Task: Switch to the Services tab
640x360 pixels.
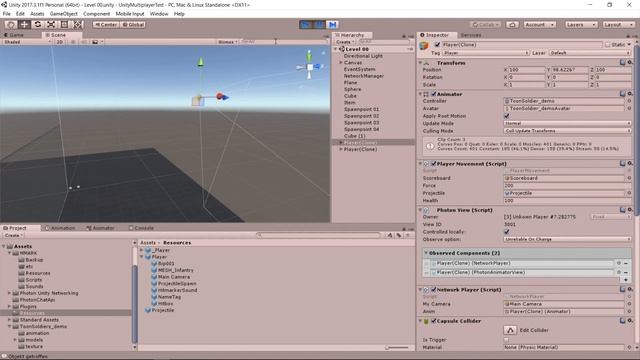Action: coord(471,35)
